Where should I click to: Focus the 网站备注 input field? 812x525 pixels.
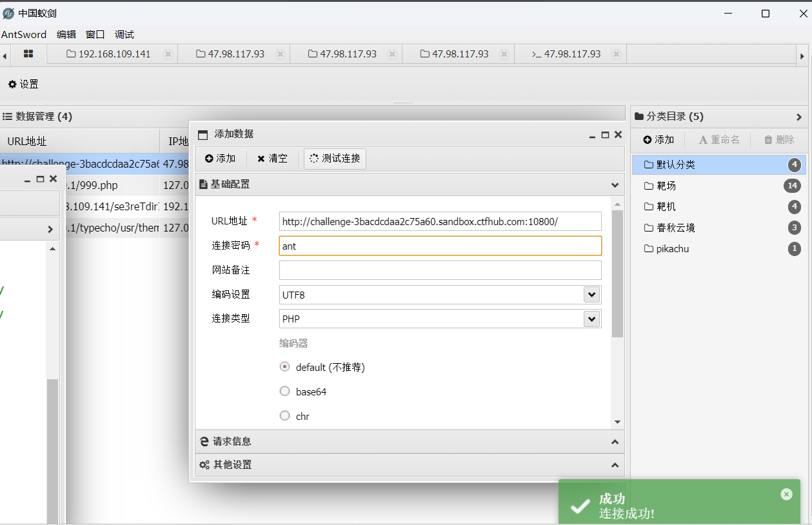point(441,270)
